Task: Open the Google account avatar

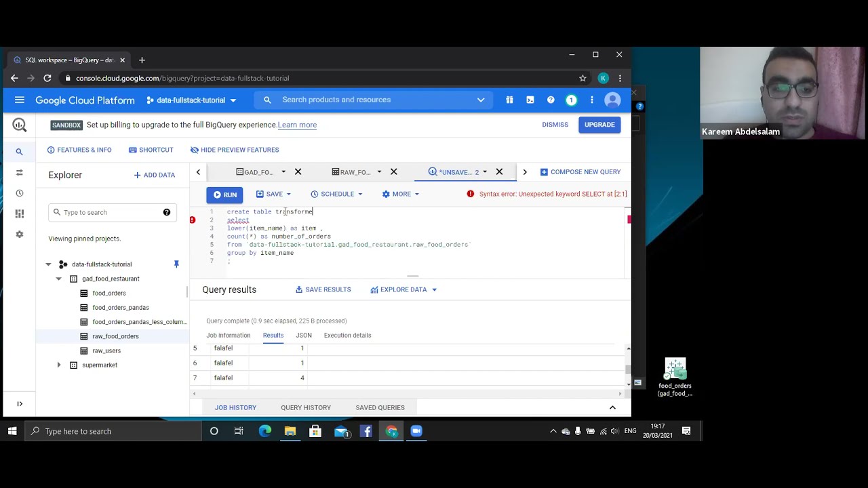Action: point(612,100)
